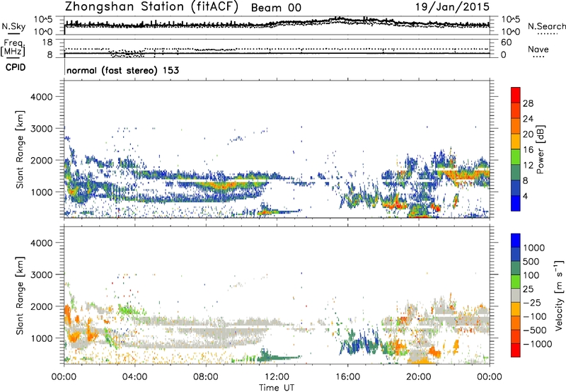Click the left '10^5' N.Sky axis value
The image size is (566, 392).
tap(43, 19)
